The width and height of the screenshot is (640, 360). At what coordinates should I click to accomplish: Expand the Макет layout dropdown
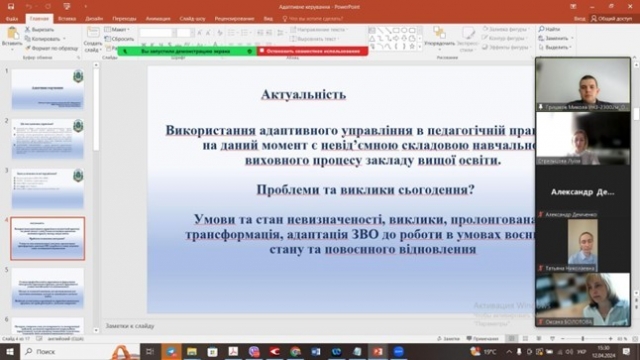(x=117, y=29)
